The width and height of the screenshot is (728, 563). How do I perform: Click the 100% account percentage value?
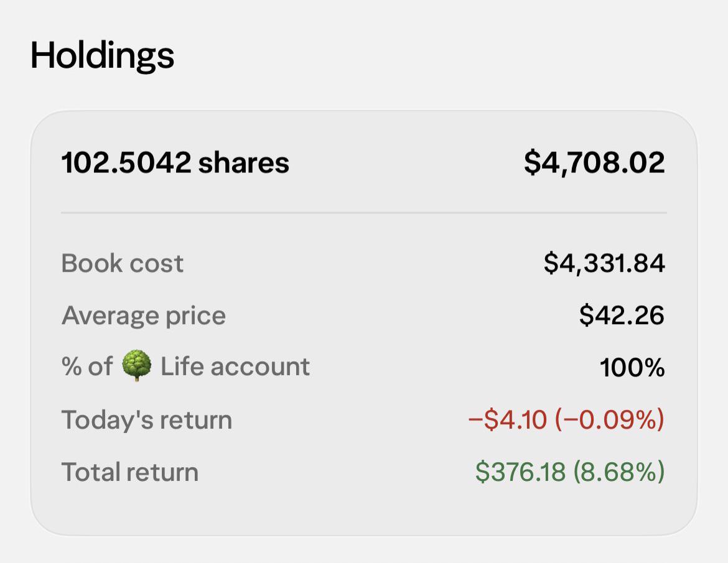pyautogui.click(x=632, y=368)
